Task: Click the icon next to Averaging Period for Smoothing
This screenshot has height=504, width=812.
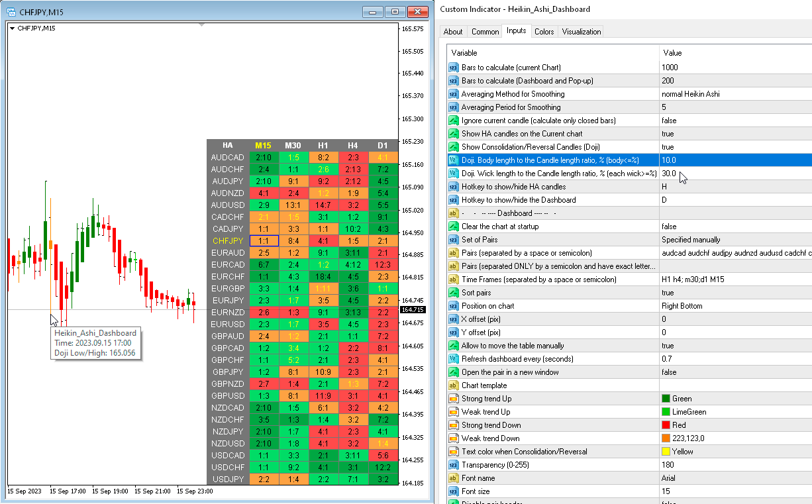Action: point(454,107)
